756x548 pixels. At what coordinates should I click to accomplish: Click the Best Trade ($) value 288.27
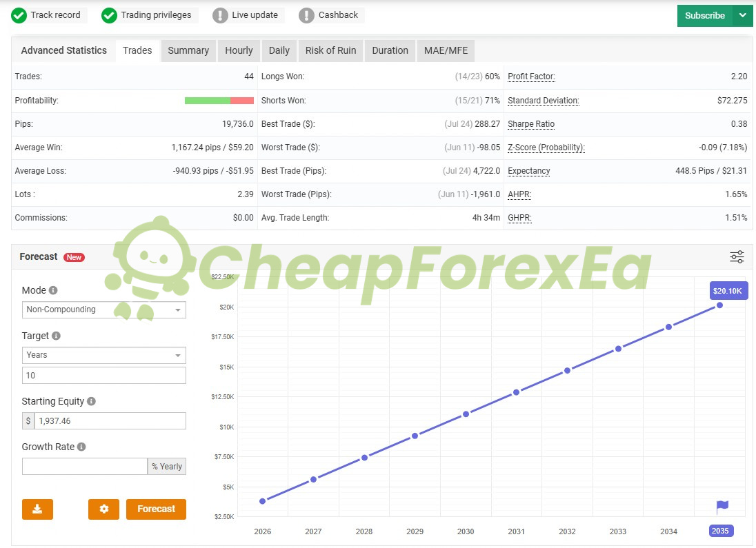tap(488, 124)
